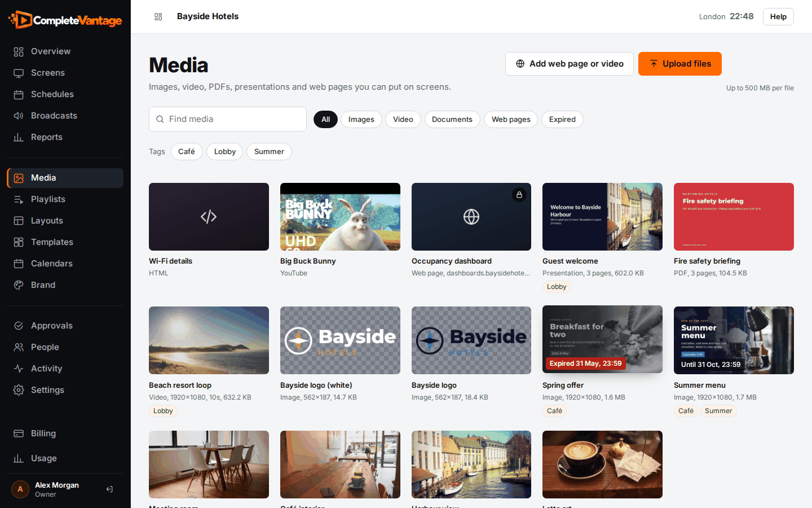812x508 pixels.
Task: Filter media by Video
Action: [403, 119]
